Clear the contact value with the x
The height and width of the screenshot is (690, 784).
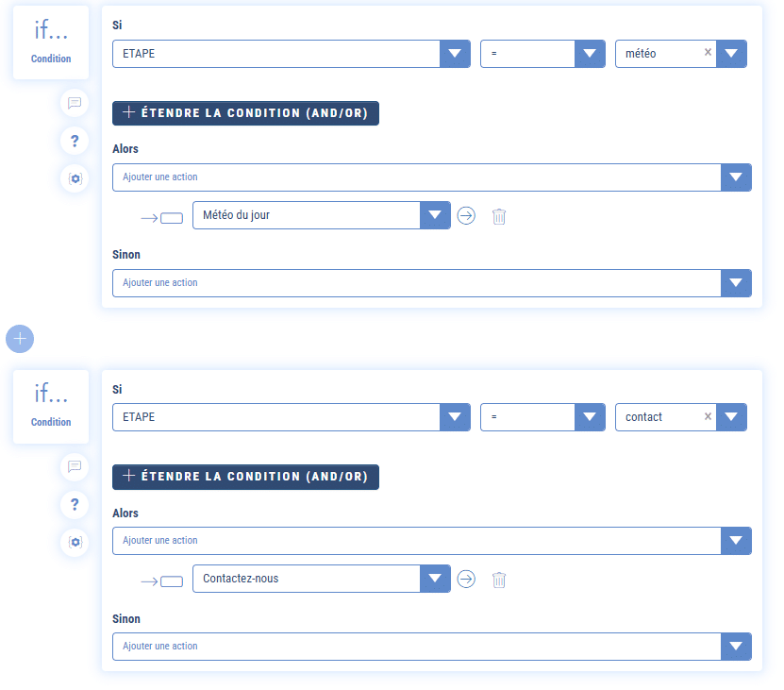[x=708, y=416]
